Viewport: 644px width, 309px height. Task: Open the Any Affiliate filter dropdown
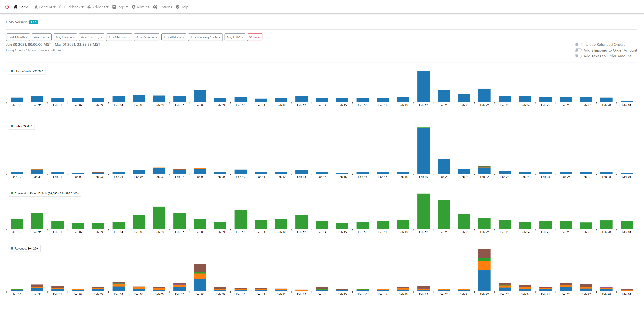pyautogui.click(x=173, y=37)
